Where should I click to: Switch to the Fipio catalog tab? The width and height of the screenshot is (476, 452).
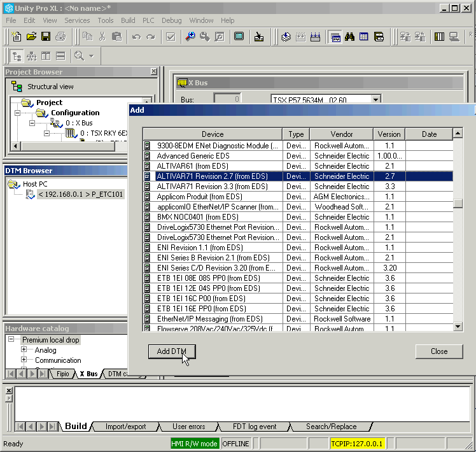63,374
